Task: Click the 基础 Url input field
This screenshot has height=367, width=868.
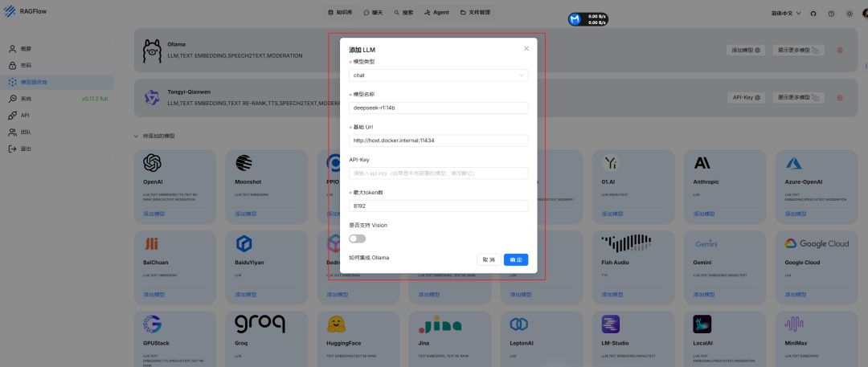Action: click(x=439, y=141)
